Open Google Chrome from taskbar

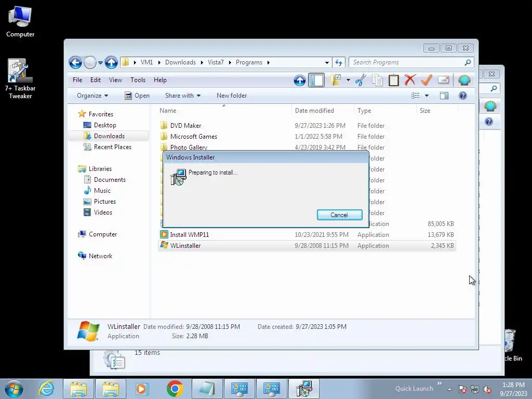tap(175, 389)
